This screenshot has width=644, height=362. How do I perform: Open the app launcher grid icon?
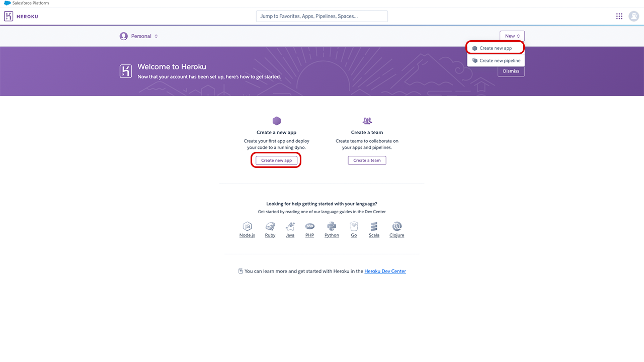click(619, 16)
